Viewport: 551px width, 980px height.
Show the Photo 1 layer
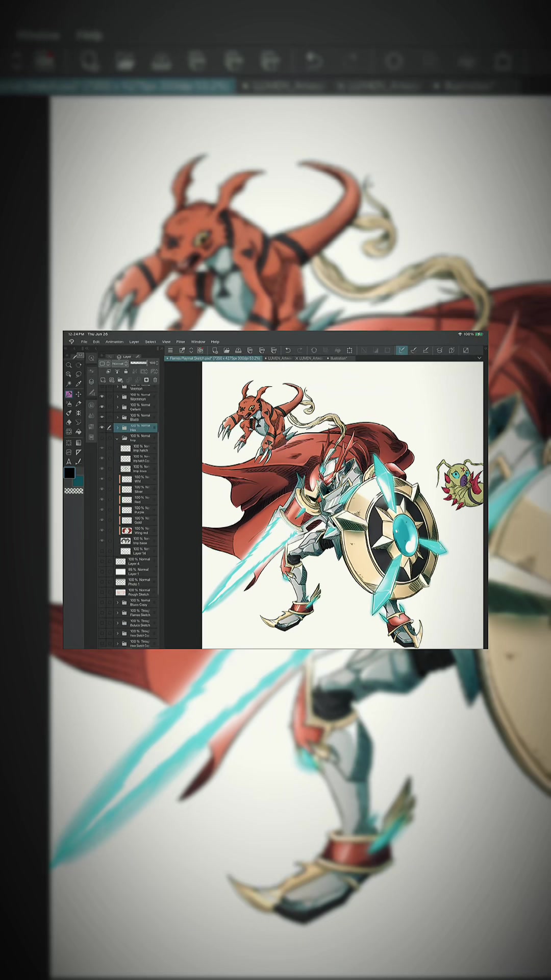[x=102, y=582]
